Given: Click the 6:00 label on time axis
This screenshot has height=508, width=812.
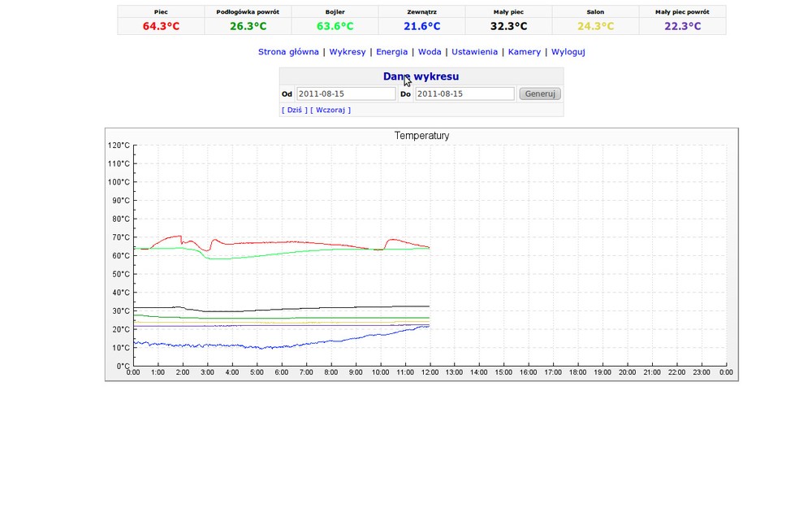Looking at the screenshot, I should coord(282,372).
